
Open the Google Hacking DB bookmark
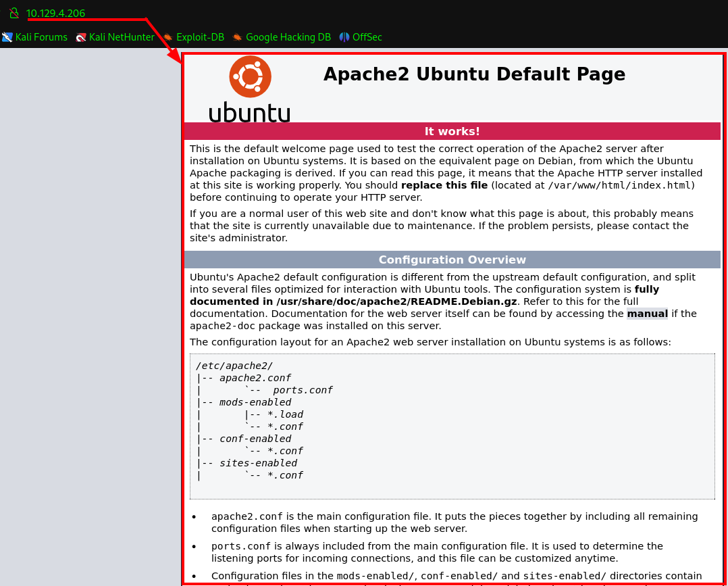point(288,37)
